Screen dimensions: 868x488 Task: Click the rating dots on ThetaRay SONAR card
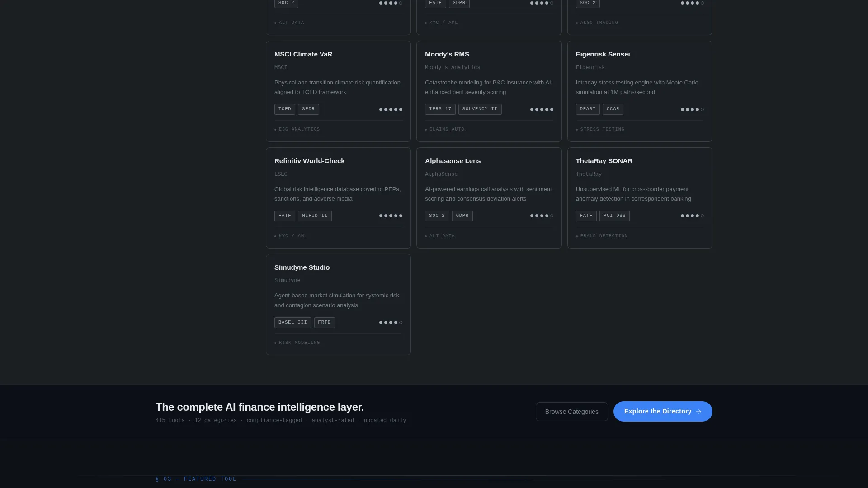[692, 216]
